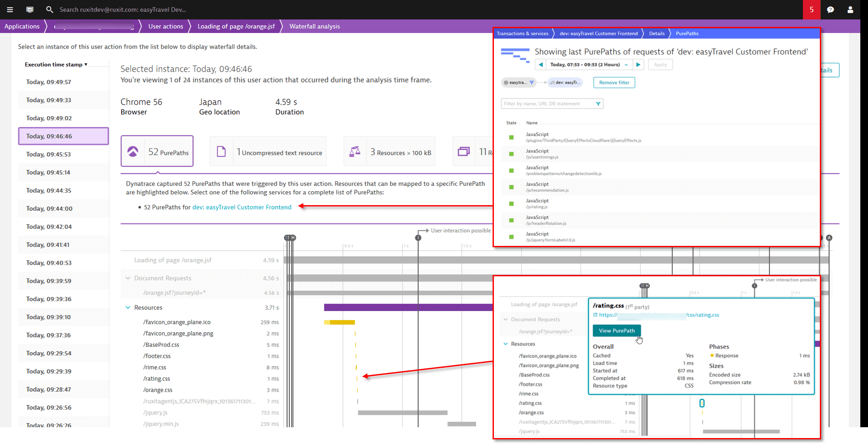Click the purple Resources waterfall bar
868x445 pixels.
(x=408, y=308)
